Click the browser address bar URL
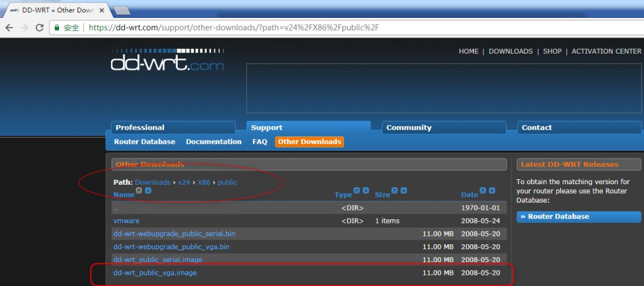 (234, 27)
